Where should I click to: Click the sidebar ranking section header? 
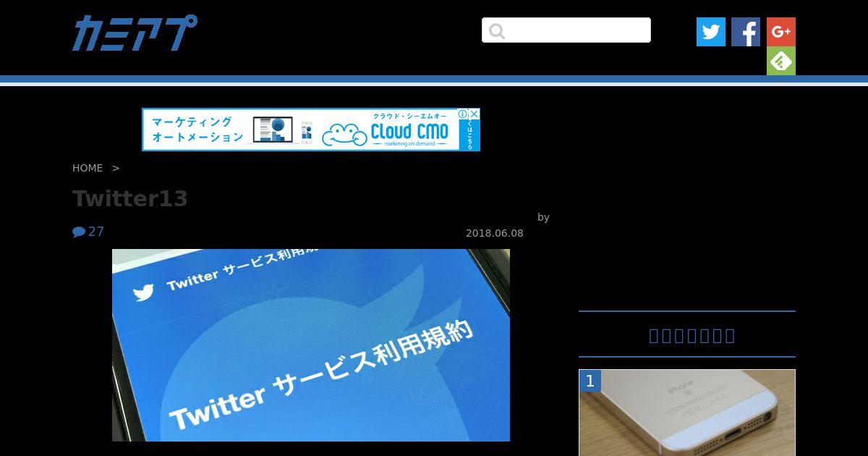(687, 334)
